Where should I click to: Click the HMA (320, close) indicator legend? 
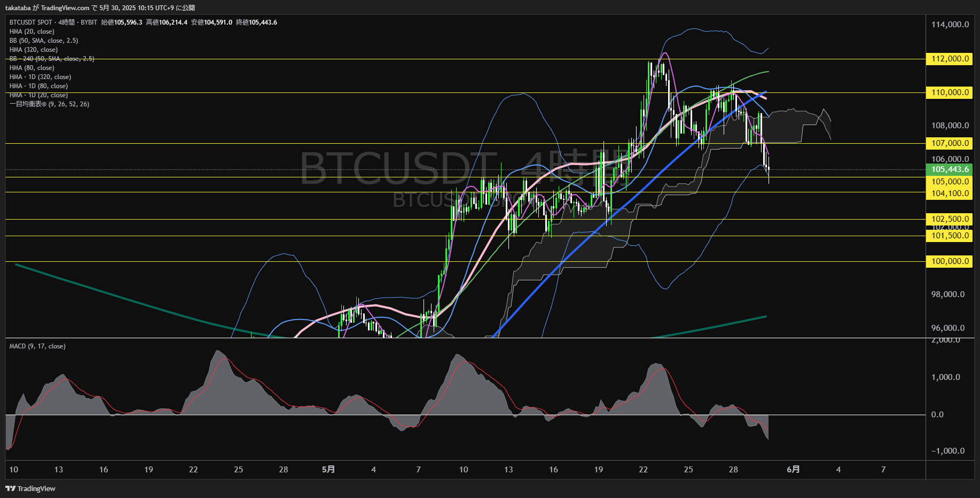pos(34,50)
